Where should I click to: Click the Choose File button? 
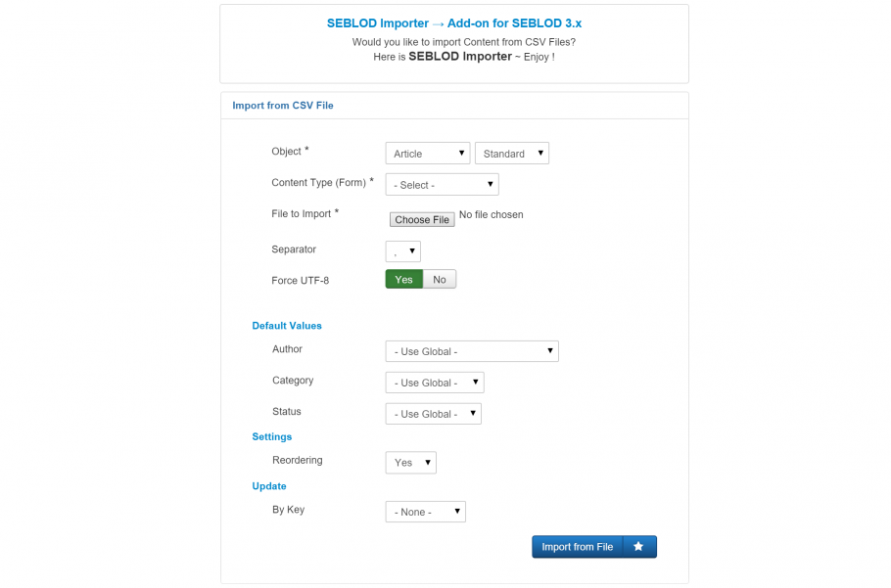click(x=422, y=220)
